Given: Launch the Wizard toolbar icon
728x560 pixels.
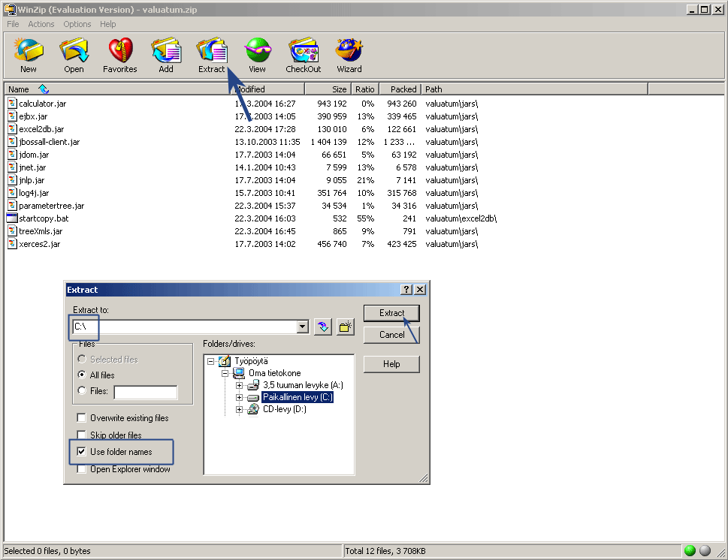Looking at the screenshot, I should 349,50.
